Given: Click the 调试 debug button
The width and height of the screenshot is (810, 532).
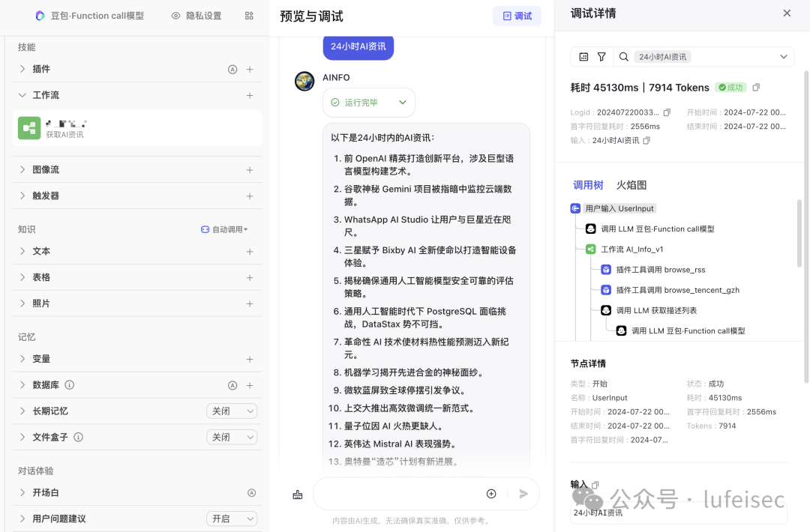Looking at the screenshot, I should coord(517,16).
